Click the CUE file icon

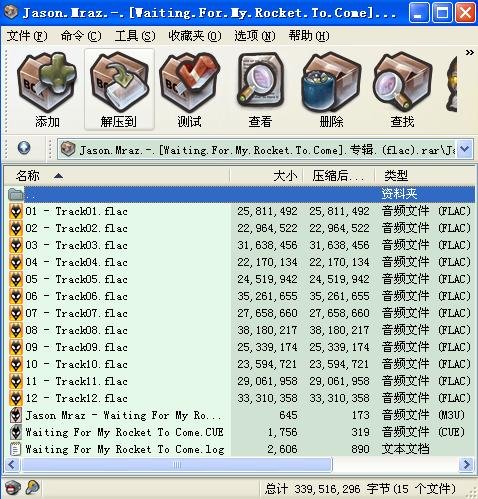pos(16,432)
